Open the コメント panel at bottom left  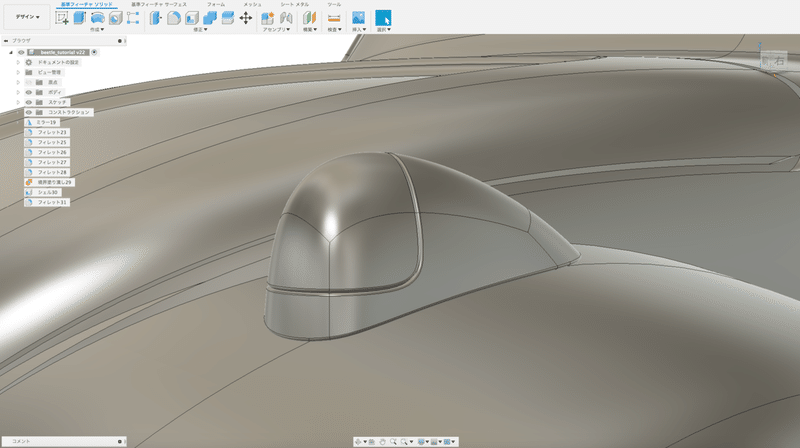coord(63,441)
